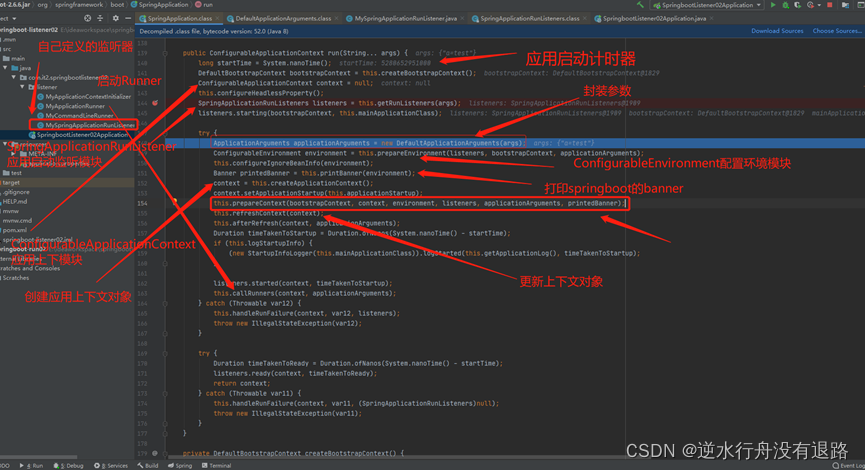
Task: Fold the catch block at line 164
Action: [x=165, y=303]
